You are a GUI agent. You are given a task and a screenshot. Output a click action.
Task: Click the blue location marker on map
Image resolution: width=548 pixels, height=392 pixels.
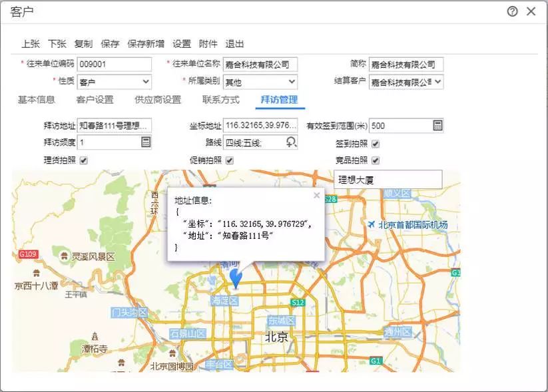click(x=236, y=278)
